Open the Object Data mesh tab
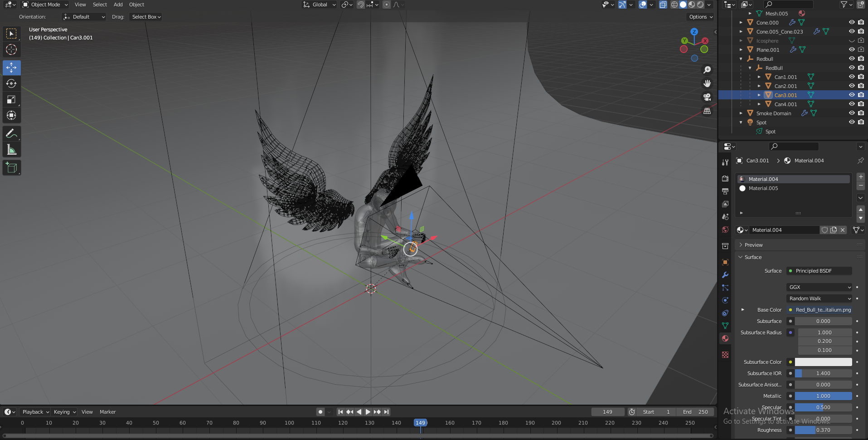The width and height of the screenshot is (868, 440). tap(725, 326)
